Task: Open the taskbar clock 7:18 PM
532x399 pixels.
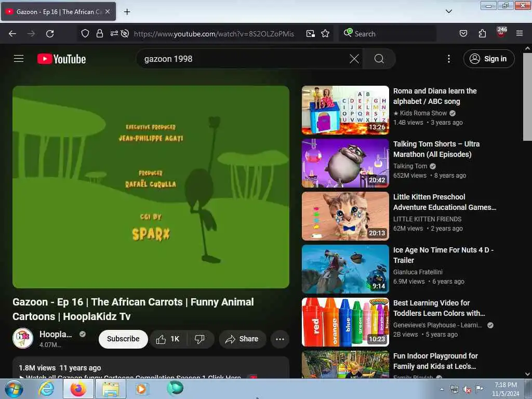Action: click(506, 389)
